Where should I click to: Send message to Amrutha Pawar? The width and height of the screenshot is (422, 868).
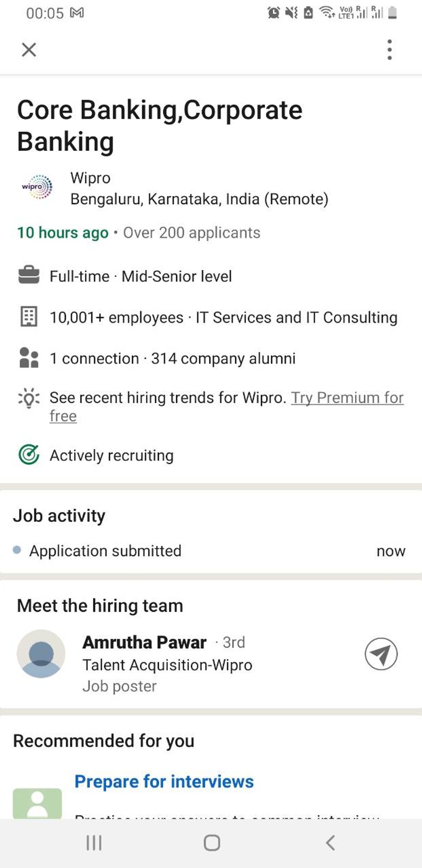381,654
